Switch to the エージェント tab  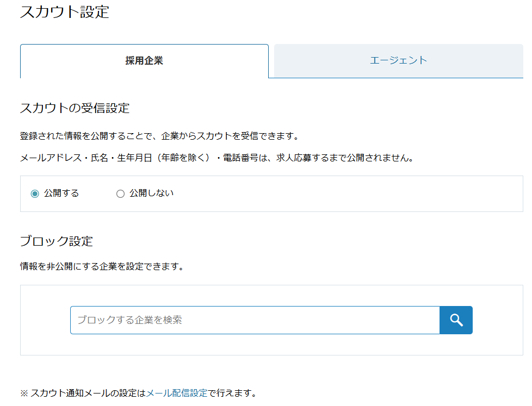pyautogui.click(x=398, y=61)
